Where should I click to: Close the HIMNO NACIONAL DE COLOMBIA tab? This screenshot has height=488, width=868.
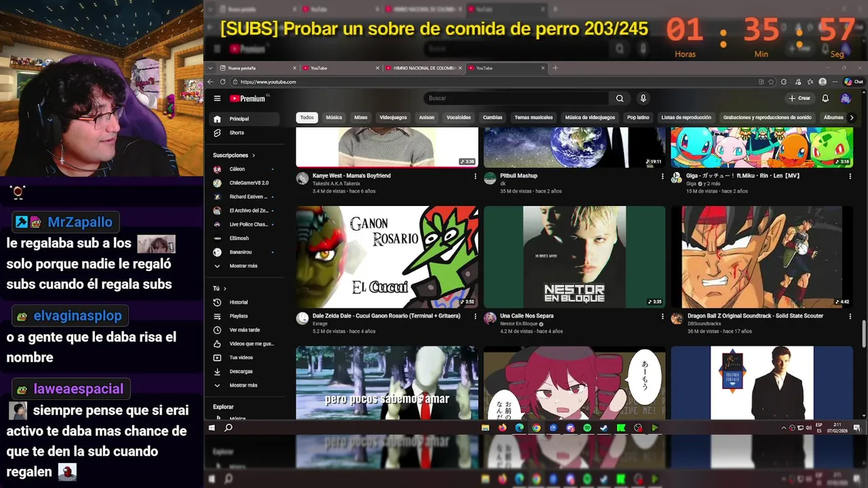[460, 68]
